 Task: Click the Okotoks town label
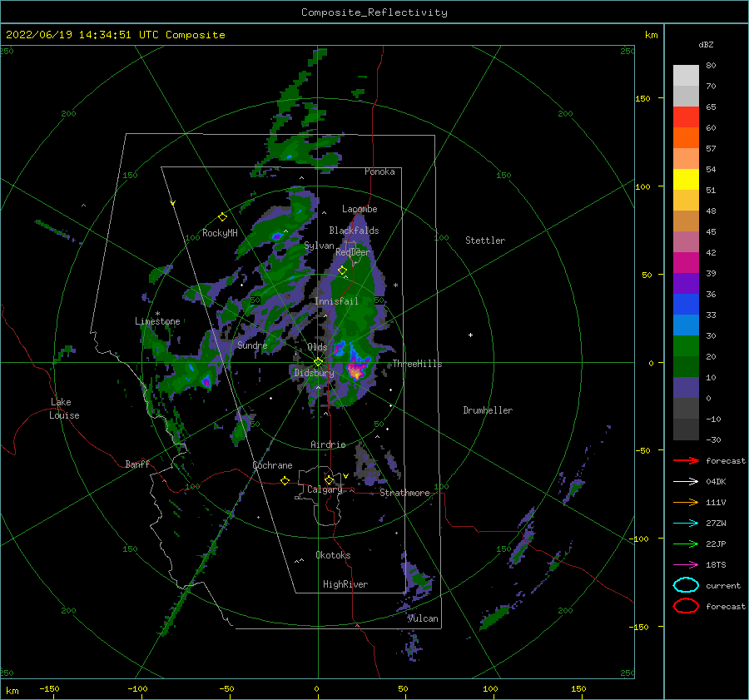(x=333, y=555)
